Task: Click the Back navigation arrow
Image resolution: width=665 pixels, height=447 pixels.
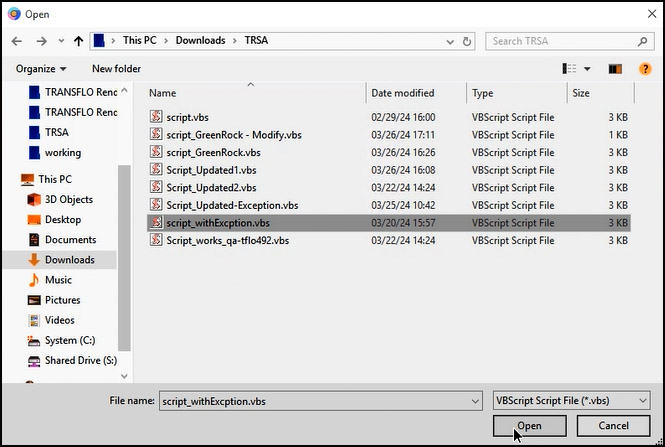Action: click(17, 41)
